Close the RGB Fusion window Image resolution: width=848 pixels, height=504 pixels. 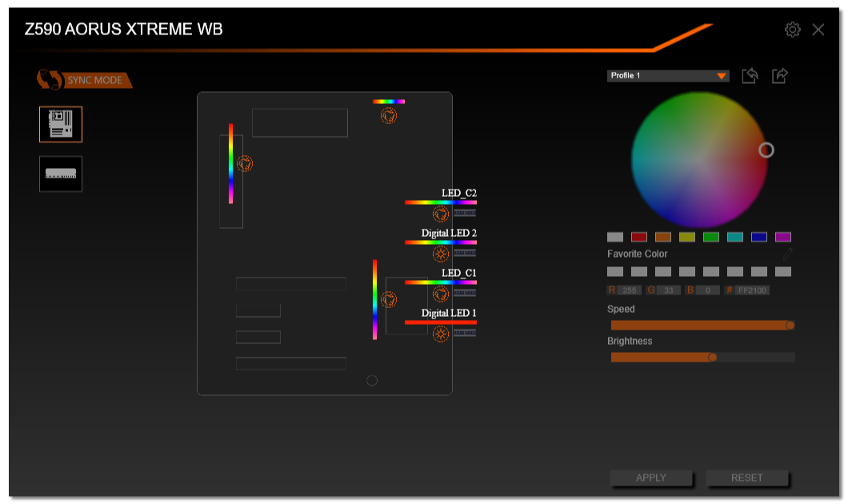(x=818, y=30)
